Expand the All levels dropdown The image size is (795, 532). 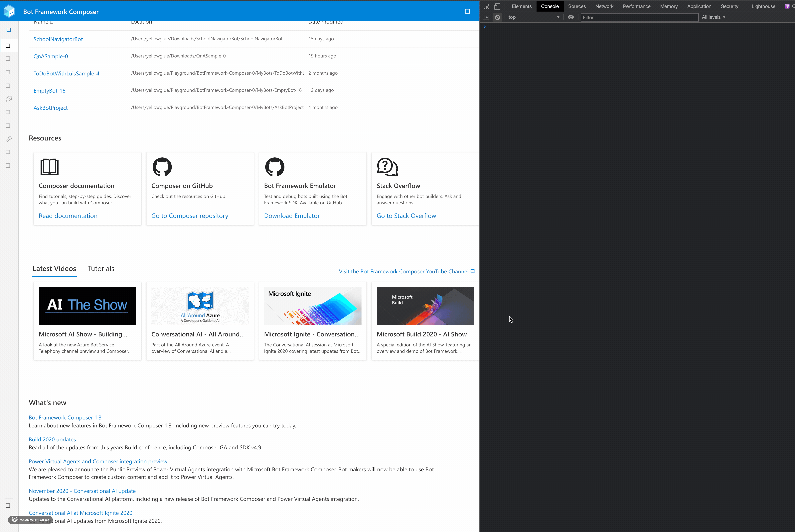pos(714,17)
